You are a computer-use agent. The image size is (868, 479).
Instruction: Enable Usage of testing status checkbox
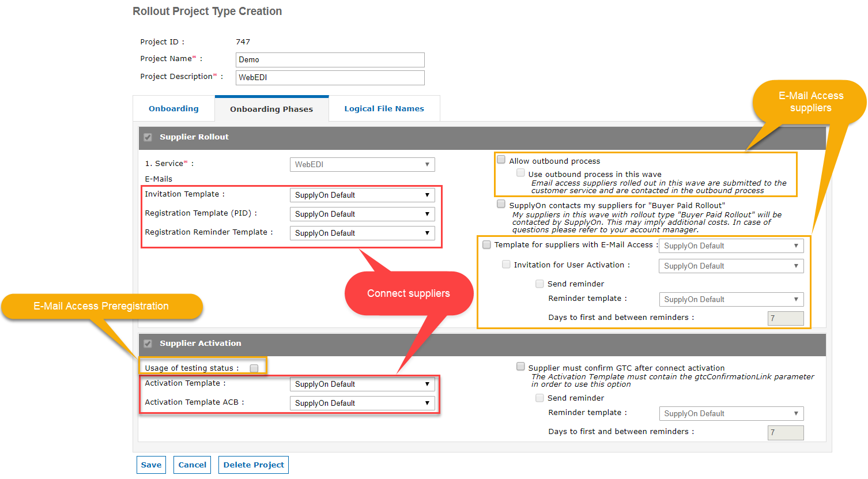point(254,368)
